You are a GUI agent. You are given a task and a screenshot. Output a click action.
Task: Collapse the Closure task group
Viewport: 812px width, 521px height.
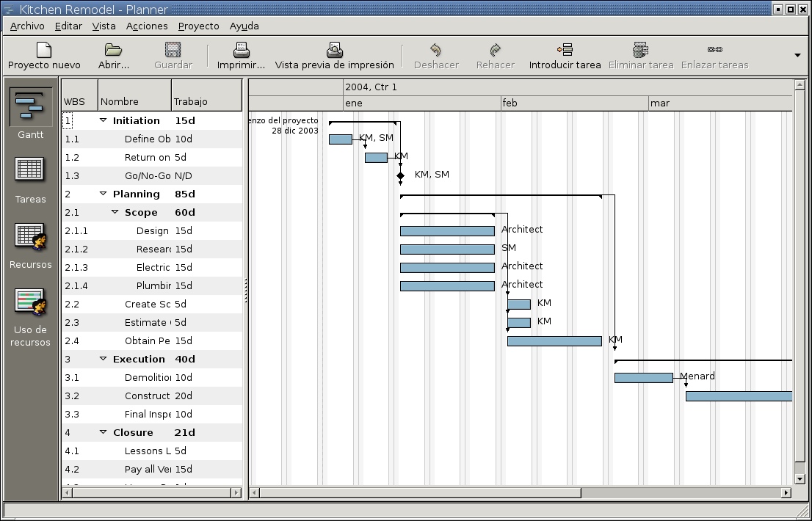coord(103,432)
